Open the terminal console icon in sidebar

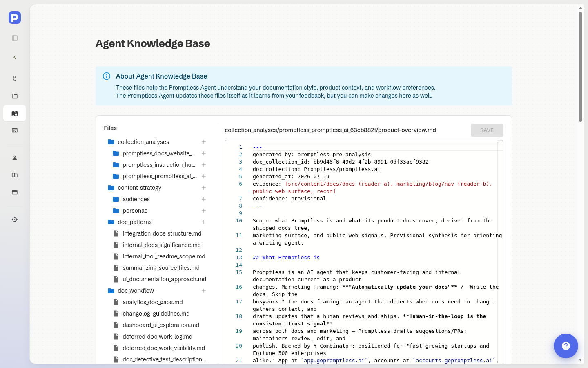tap(15, 130)
